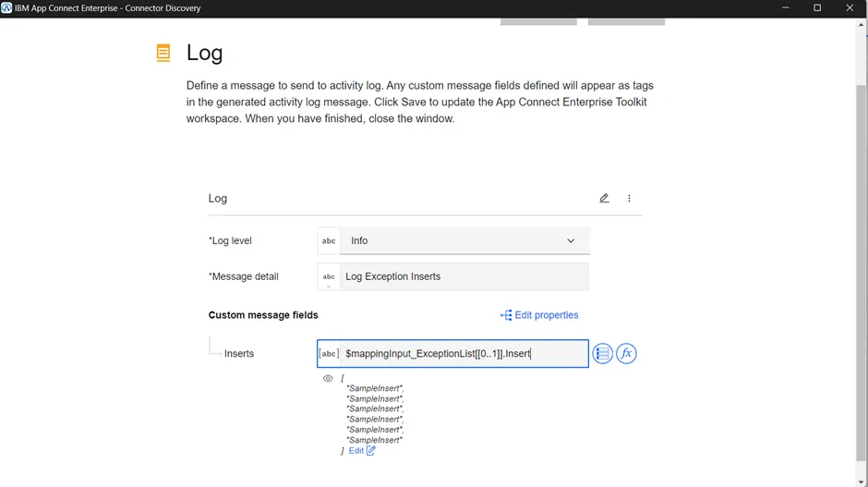Screen dimensions: 868x487
Task: Open the three-dot options menu for Log
Action: coord(629,199)
